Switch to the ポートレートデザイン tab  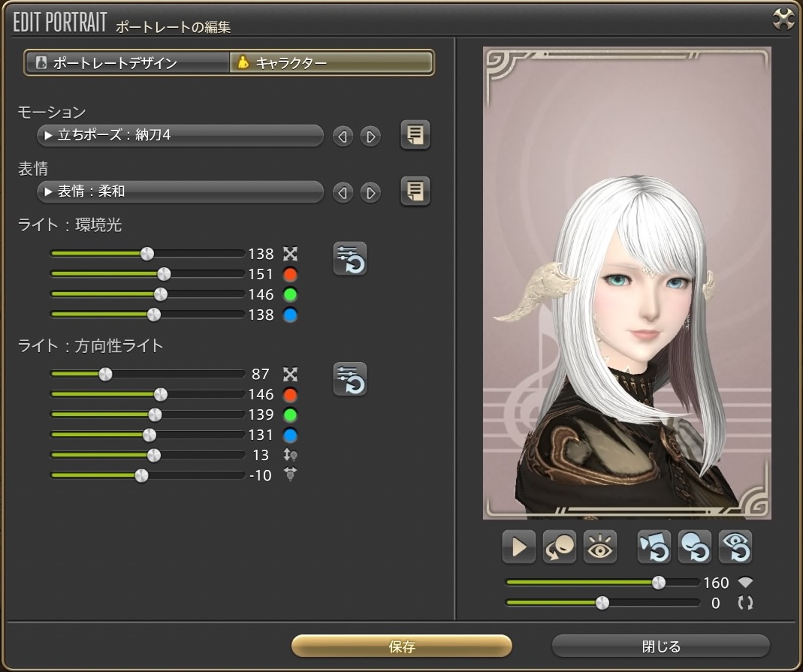pos(127,63)
